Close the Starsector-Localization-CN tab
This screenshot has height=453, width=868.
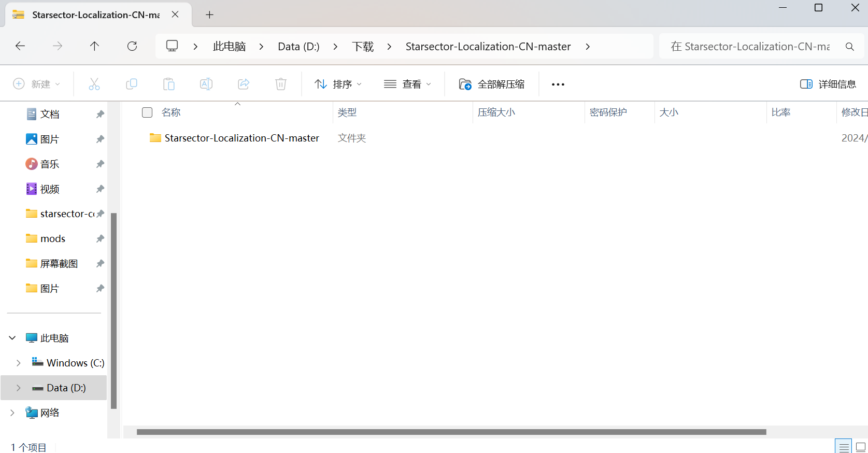[x=175, y=15]
